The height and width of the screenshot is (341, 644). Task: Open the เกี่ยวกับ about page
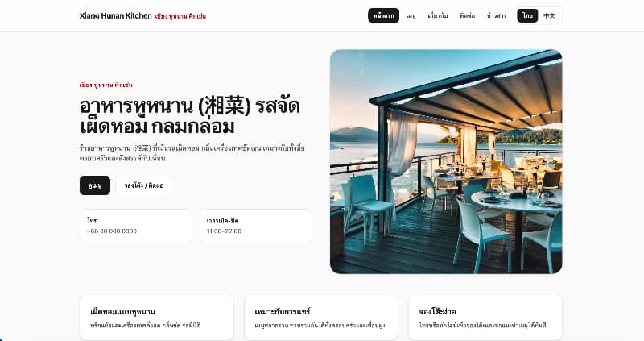pyautogui.click(x=438, y=15)
